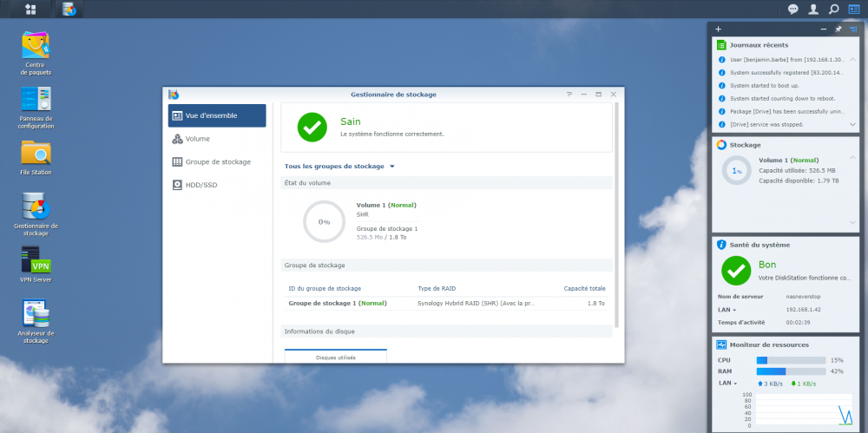This screenshot has width=868, height=433.
Task: Toggle the widgets panel icon
Action: pyautogui.click(x=854, y=10)
